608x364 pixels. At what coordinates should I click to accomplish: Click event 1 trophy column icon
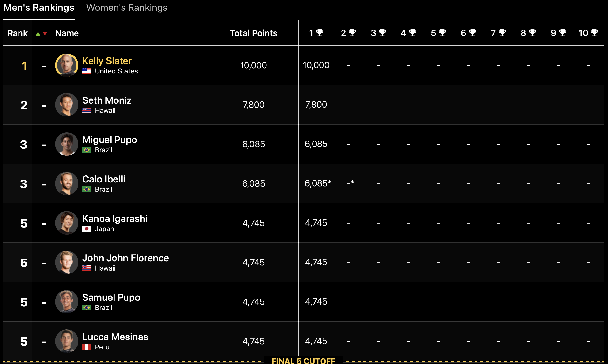320,33
